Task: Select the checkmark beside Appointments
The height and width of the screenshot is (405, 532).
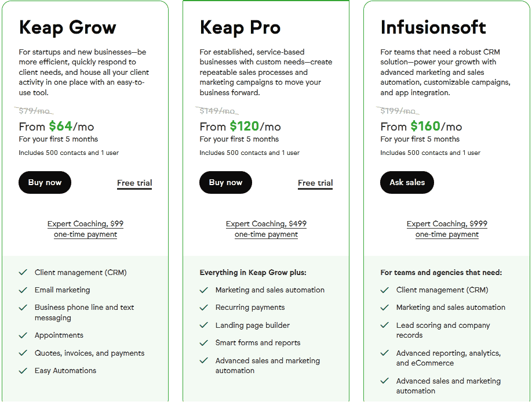Action: pyautogui.click(x=23, y=335)
